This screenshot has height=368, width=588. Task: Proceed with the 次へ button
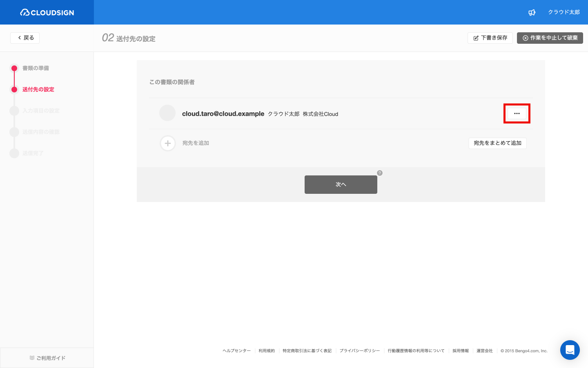(x=341, y=184)
